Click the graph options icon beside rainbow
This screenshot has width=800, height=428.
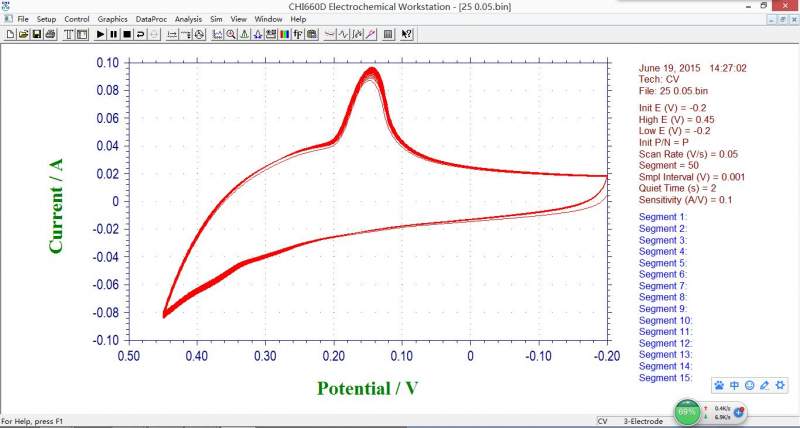270,34
